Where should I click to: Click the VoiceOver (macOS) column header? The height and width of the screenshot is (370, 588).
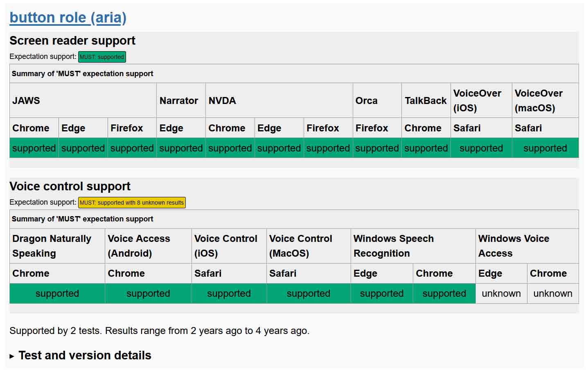pyautogui.click(x=545, y=101)
